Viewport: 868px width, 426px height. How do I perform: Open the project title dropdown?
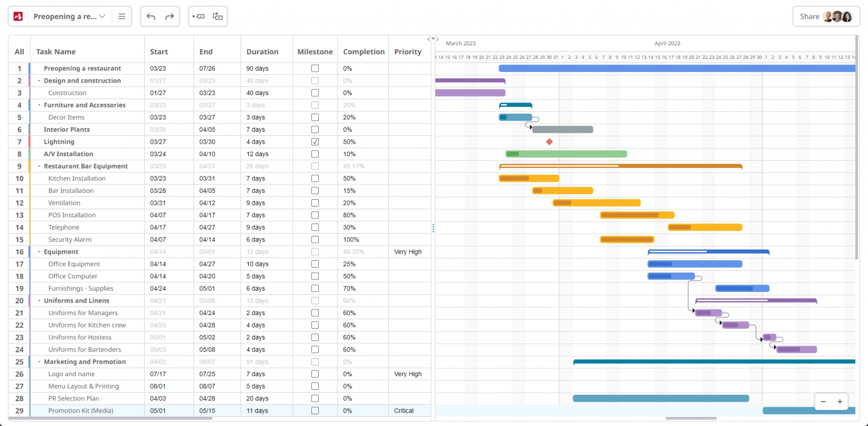(102, 16)
